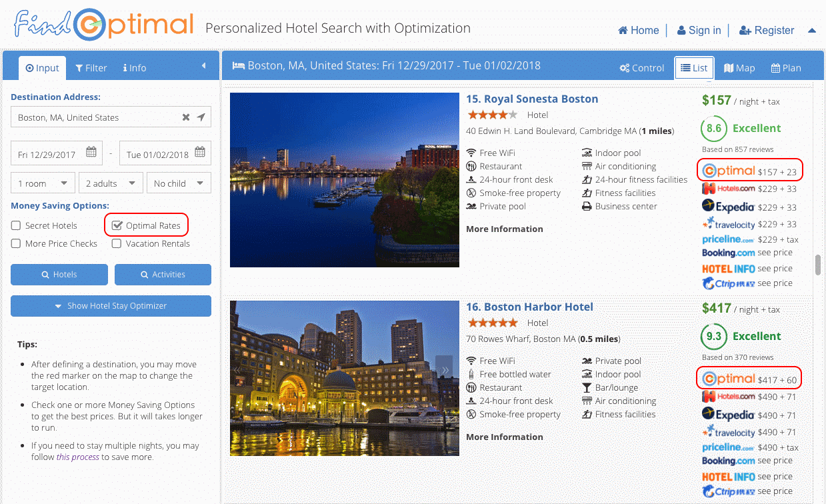Image resolution: width=826 pixels, height=504 pixels.
Task: Open the check-out calendar icon beside Tue 01/02/2018
Action: pyautogui.click(x=199, y=153)
